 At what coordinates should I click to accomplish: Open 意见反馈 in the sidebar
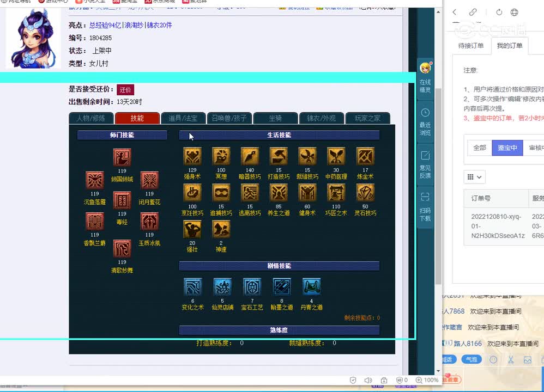pos(425,164)
